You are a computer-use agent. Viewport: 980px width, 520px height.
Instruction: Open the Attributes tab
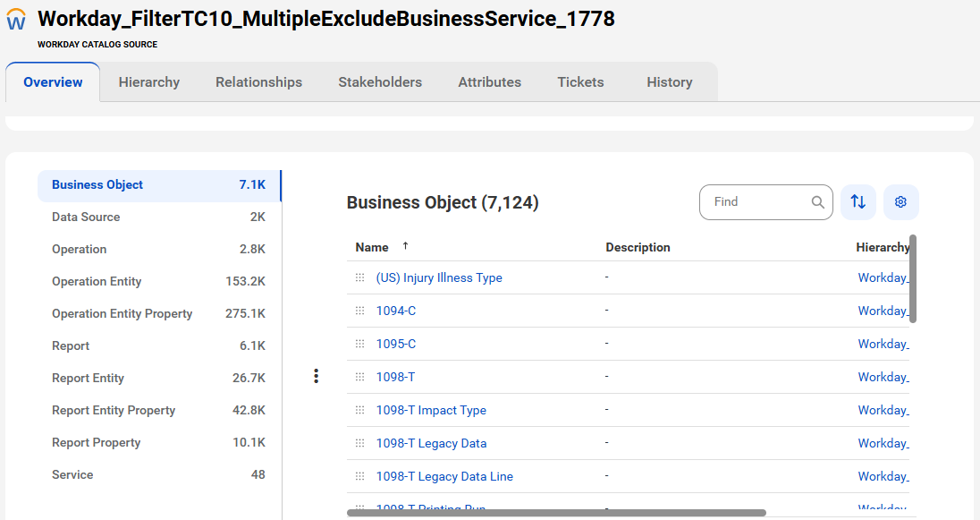click(489, 82)
